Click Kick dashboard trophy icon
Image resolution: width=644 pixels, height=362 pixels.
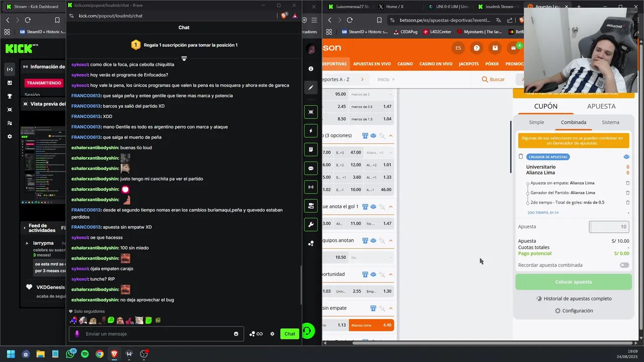click(x=10, y=96)
